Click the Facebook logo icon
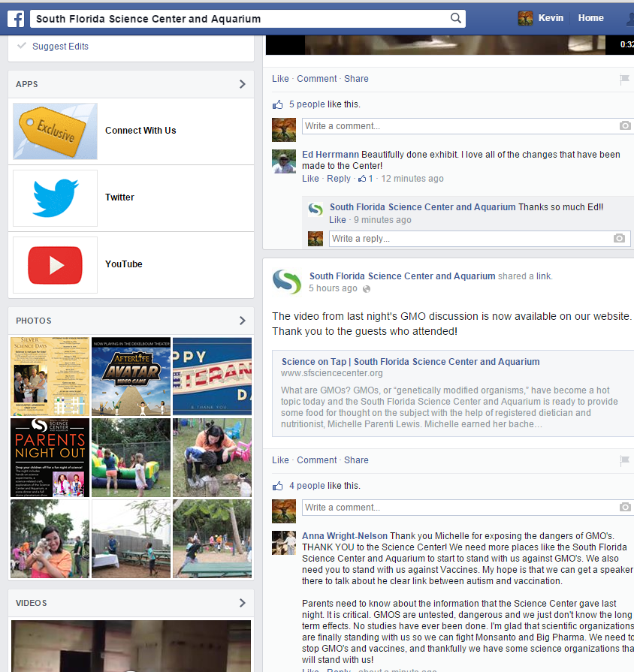The height and width of the screenshot is (672, 634). point(16,19)
